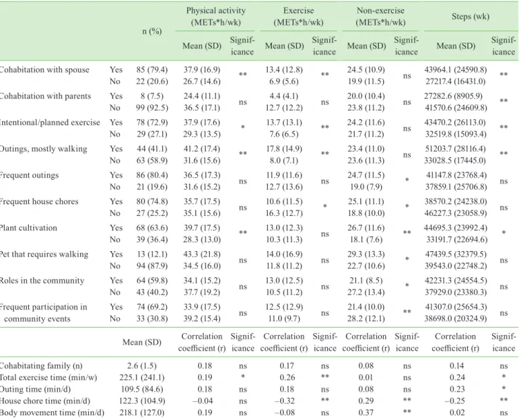
Task: Click the 'n (%)' column header
Action: 152,32
